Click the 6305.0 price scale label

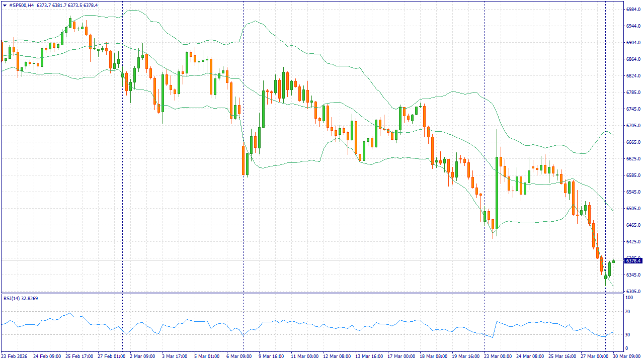coord(633,292)
